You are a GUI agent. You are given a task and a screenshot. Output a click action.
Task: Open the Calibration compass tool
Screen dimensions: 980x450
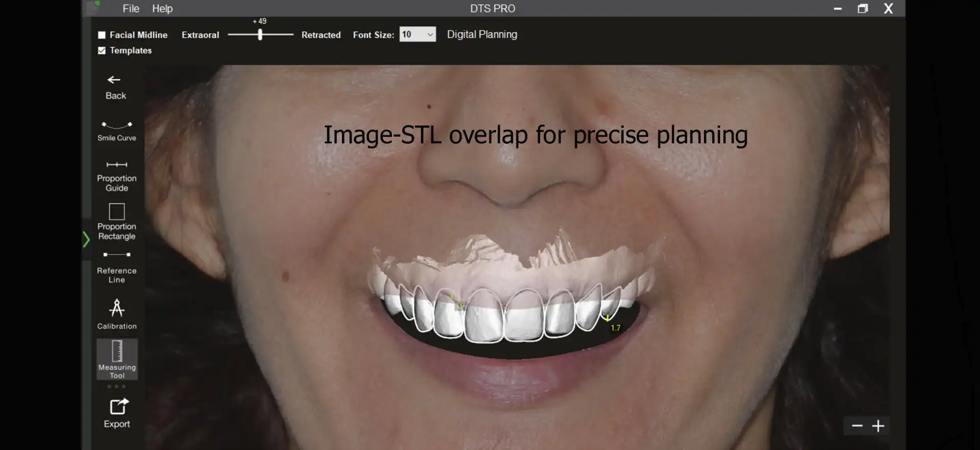(x=116, y=314)
